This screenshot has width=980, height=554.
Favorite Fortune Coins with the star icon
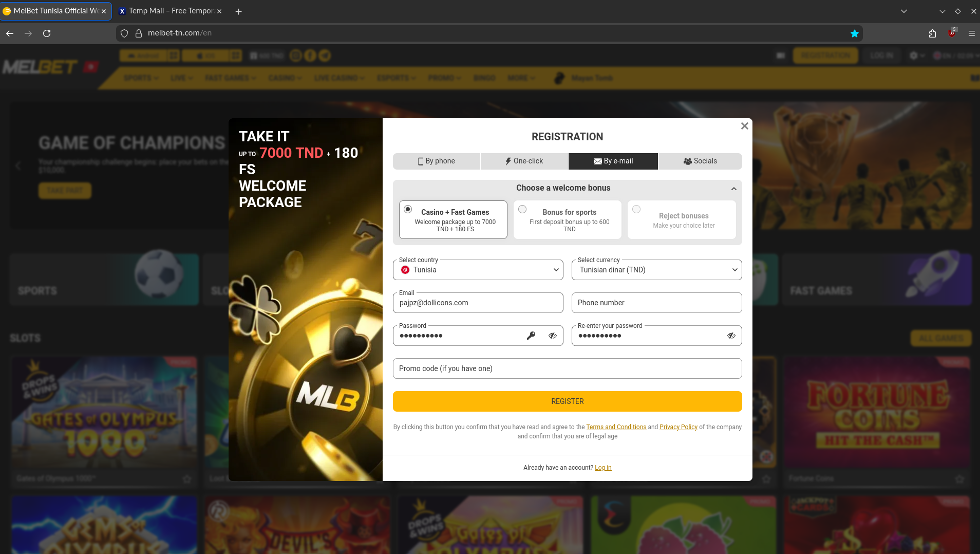pos(959,479)
